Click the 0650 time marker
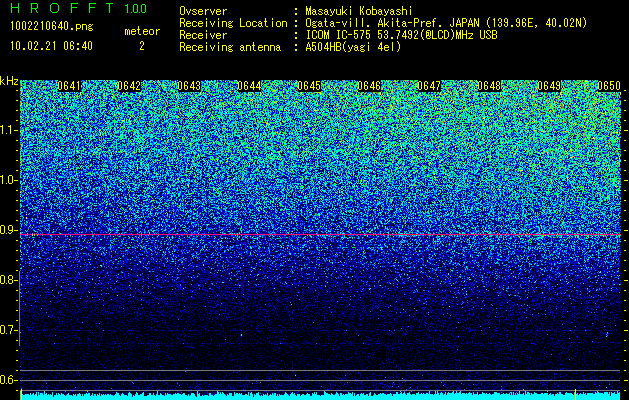629x400 pixels. [609, 86]
